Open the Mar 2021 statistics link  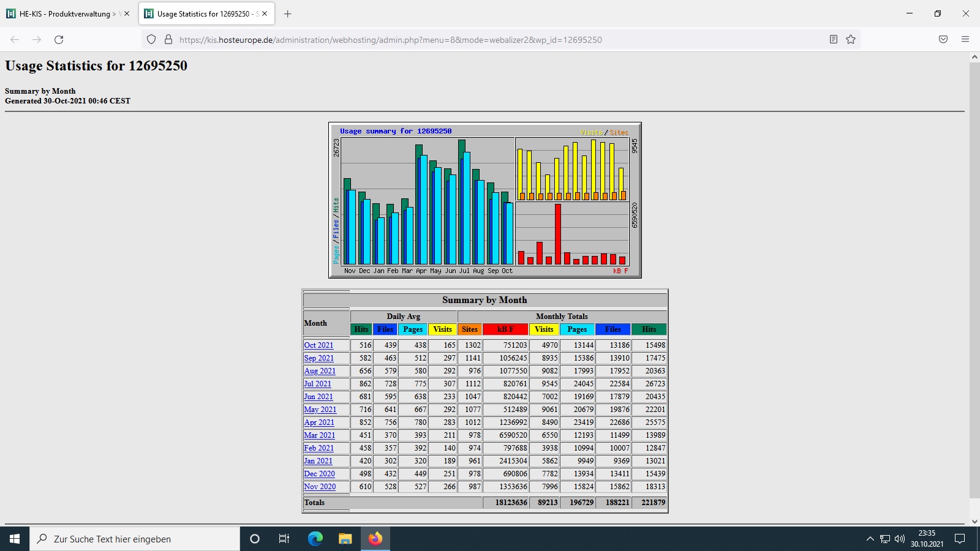pyautogui.click(x=319, y=435)
